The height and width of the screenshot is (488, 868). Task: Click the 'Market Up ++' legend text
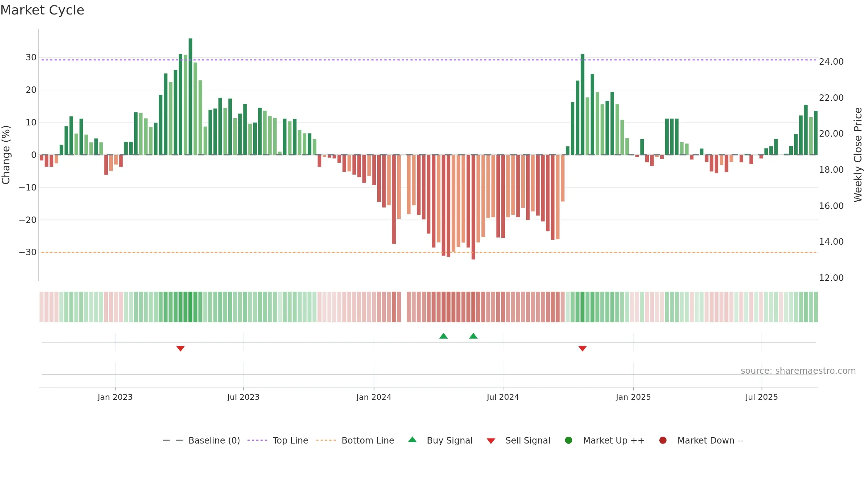point(614,440)
